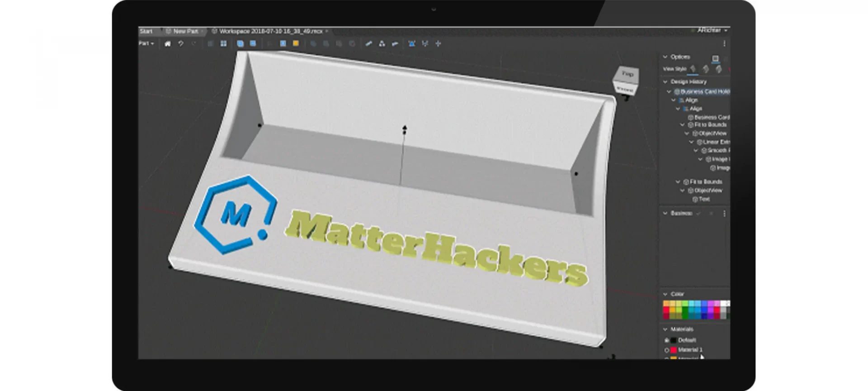
Task: Click the first dimmed boolean shape icon
Action: pyautogui.click(x=313, y=44)
